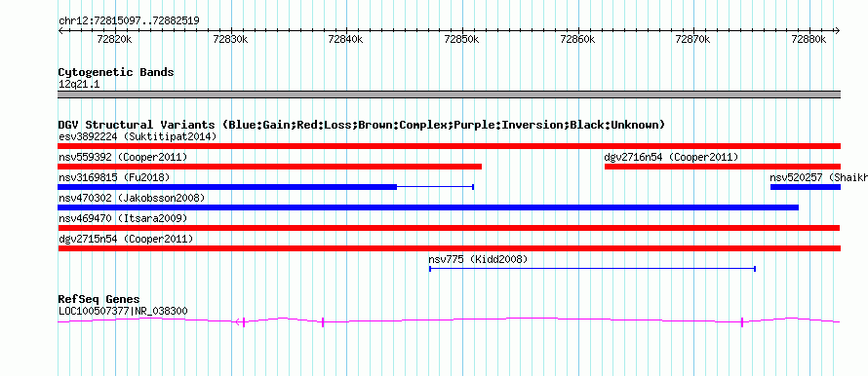This screenshot has height=376, width=868.
Task: Click the thick blue nsv3169815 gain bar
Action: [227, 187]
